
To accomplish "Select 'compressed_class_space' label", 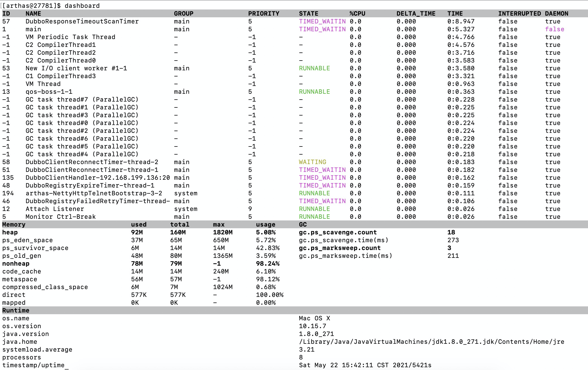I will pyautogui.click(x=45, y=287).
